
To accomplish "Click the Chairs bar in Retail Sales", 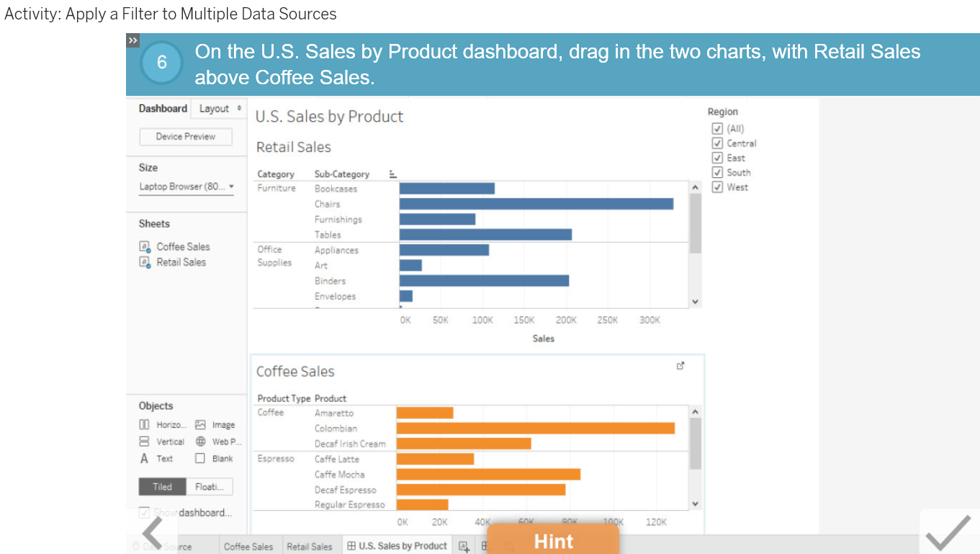I will coord(536,204).
